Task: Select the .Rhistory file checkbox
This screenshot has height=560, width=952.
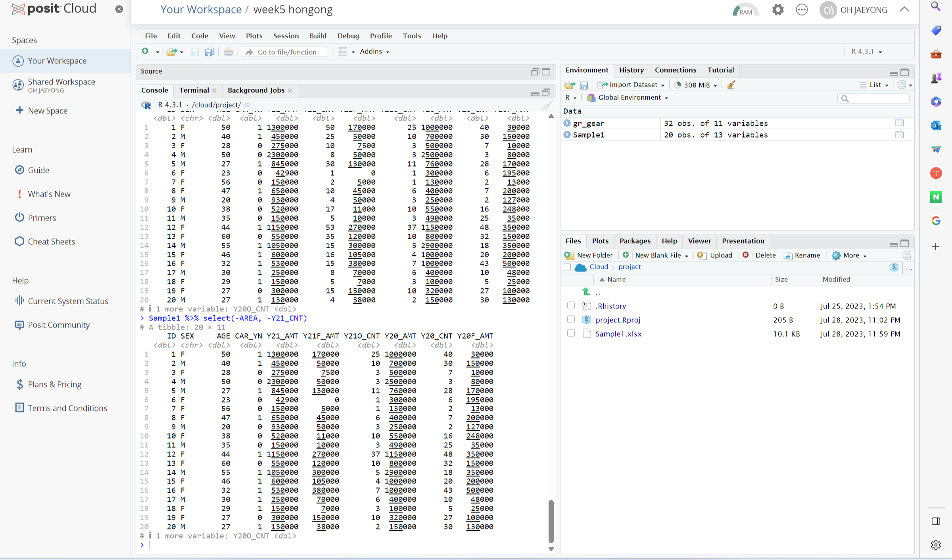Action: [x=571, y=306]
